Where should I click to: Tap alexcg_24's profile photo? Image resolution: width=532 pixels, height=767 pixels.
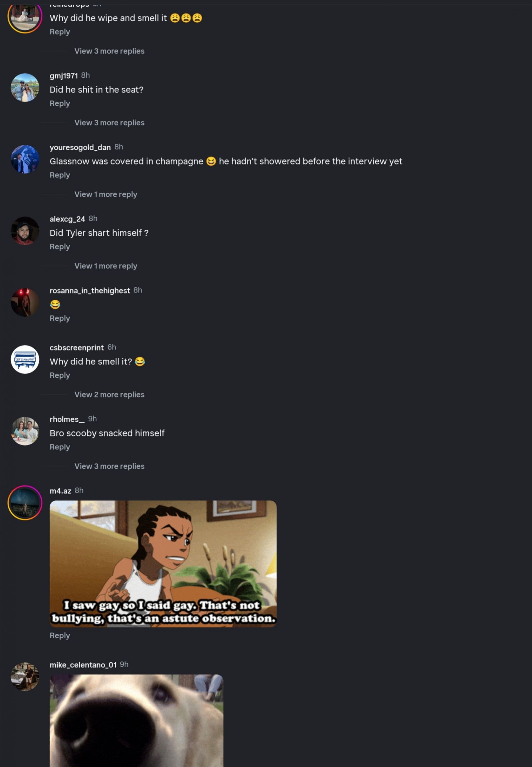click(25, 231)
